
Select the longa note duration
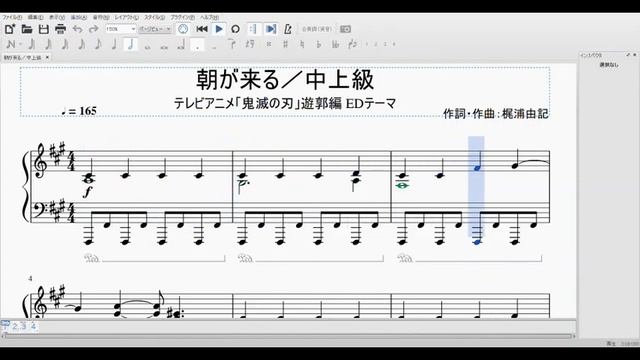coord(181,44)
